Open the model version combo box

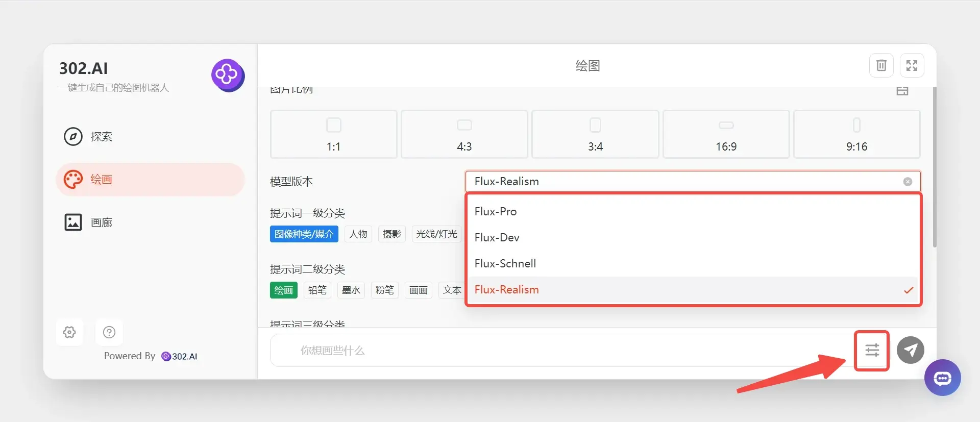click(693, 182)
